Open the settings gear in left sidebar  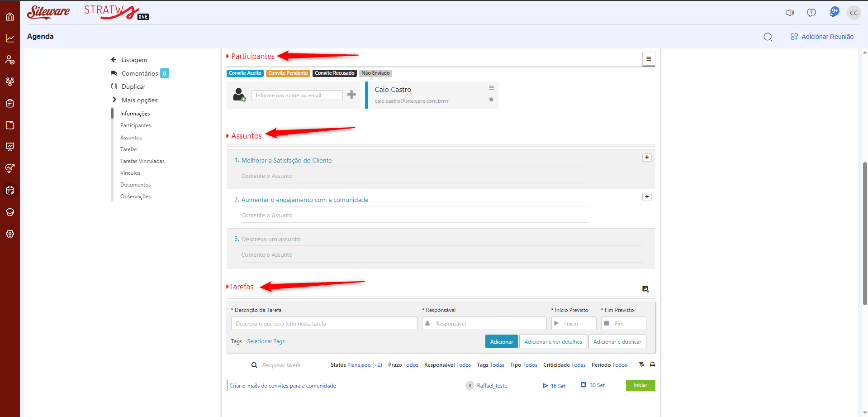tap(10, 234)
